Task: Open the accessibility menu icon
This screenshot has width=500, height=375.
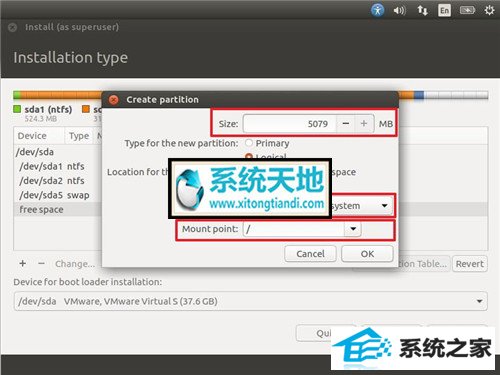Action: click(x=377, y=10)
